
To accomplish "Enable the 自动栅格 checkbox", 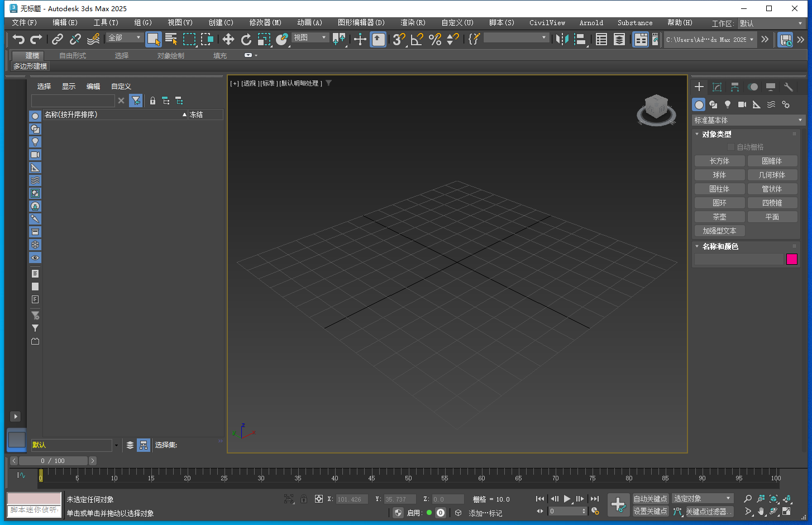I will 731,147.
